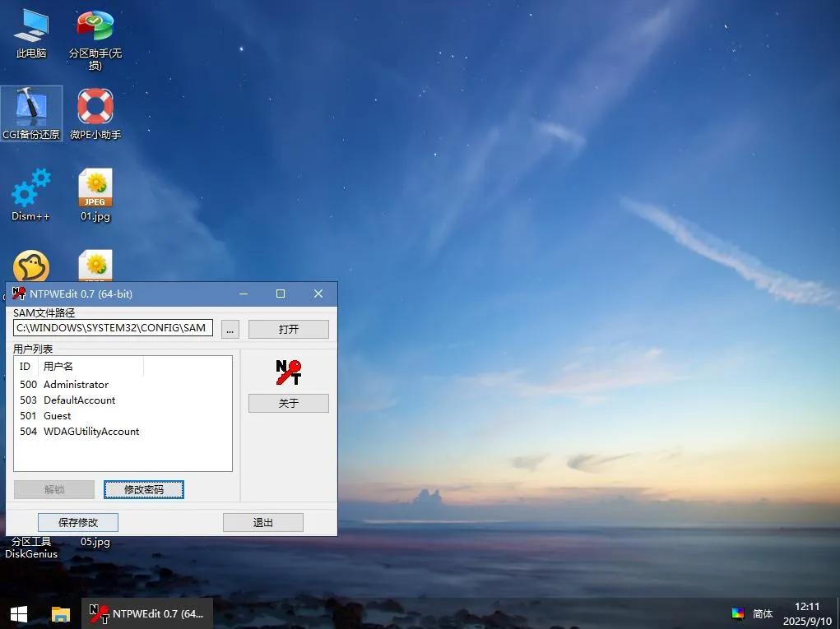Open the Dism++ gear icon
The image size is (840, 629).
click(31, 189)
